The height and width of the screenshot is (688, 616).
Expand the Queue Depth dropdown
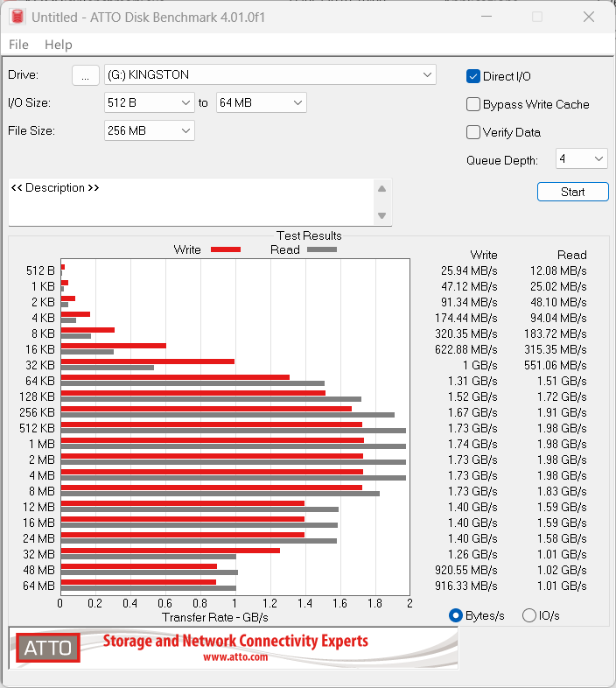click(581, 158)
